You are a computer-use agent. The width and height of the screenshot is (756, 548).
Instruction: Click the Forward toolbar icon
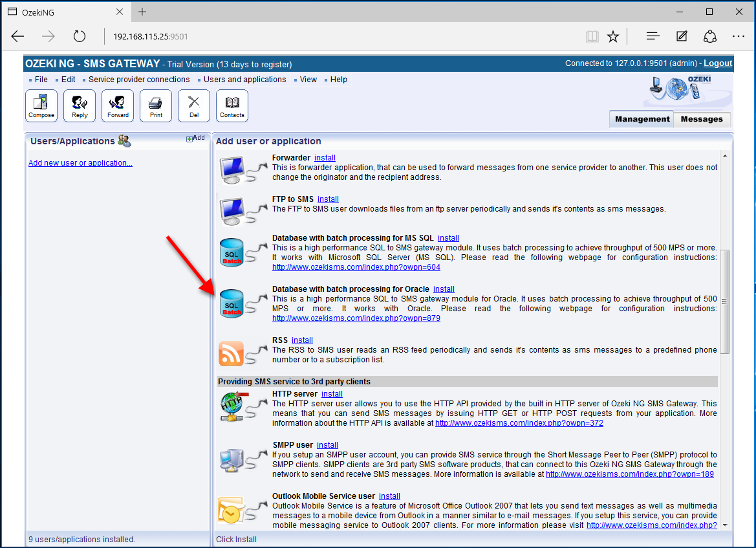point(117,105)
